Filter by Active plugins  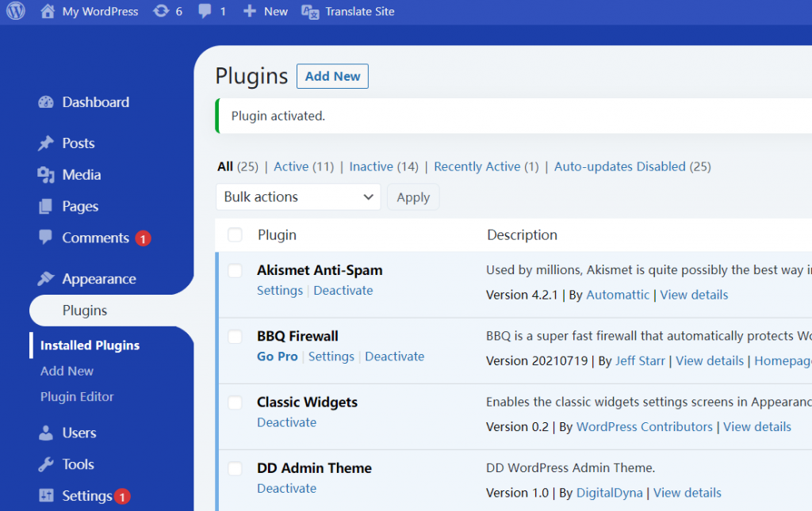pos(291,166)
